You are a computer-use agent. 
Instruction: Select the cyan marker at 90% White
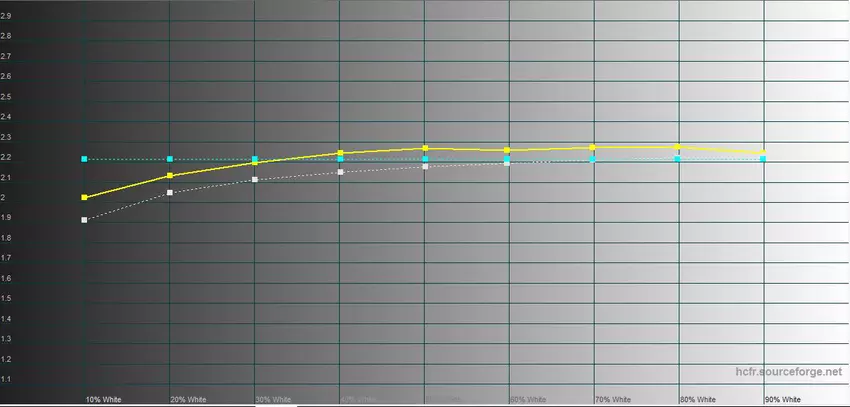click(x=763, y=159)
